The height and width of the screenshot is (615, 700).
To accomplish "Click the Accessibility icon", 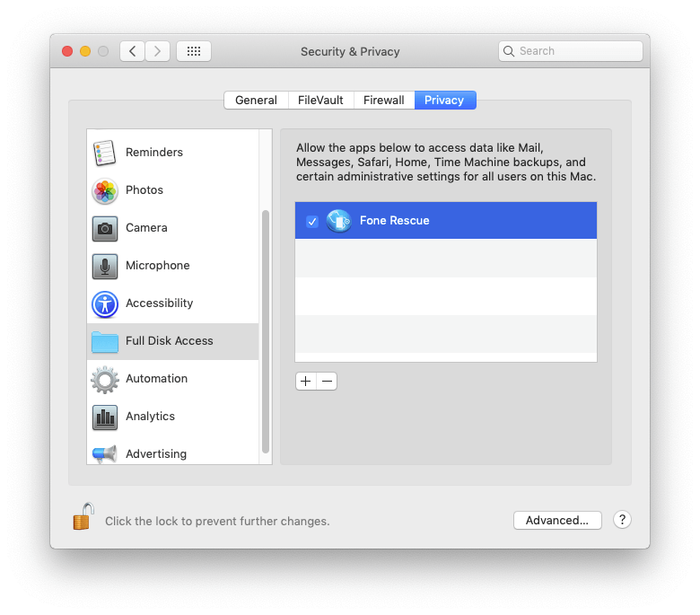I will [x=105, y=304].
